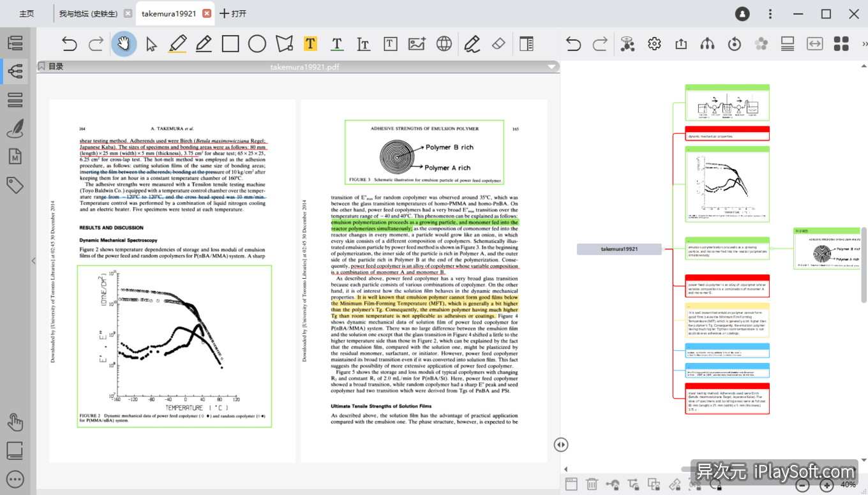Toggle fit-width view on mindmap toolbar
Screen dimensions: 868x495
814,43
